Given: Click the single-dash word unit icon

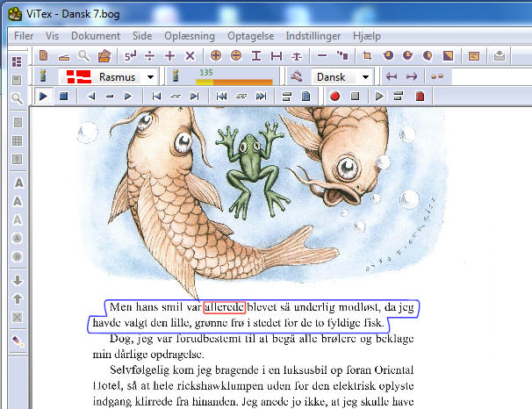Looking at the screenshot, I should [x=110, y=97].
